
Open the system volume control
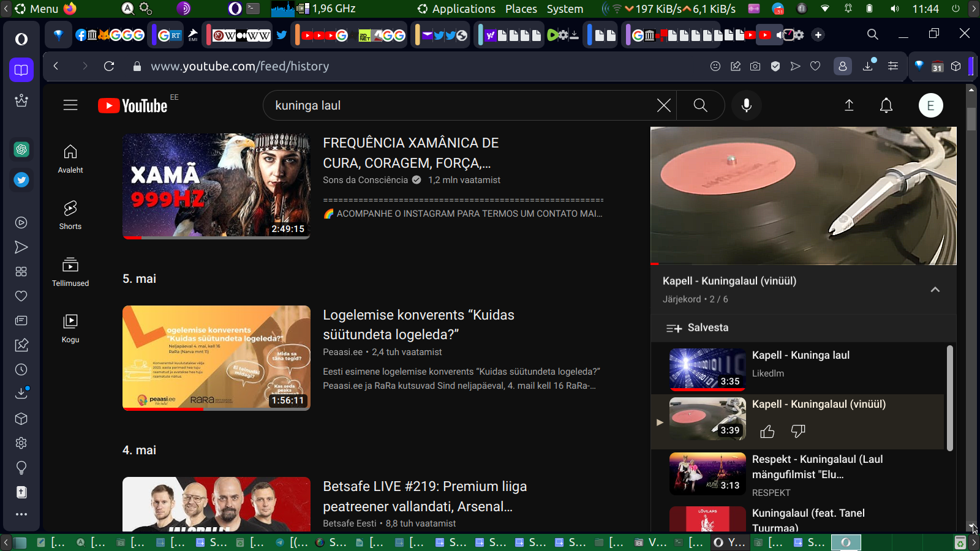click(895, 9)
